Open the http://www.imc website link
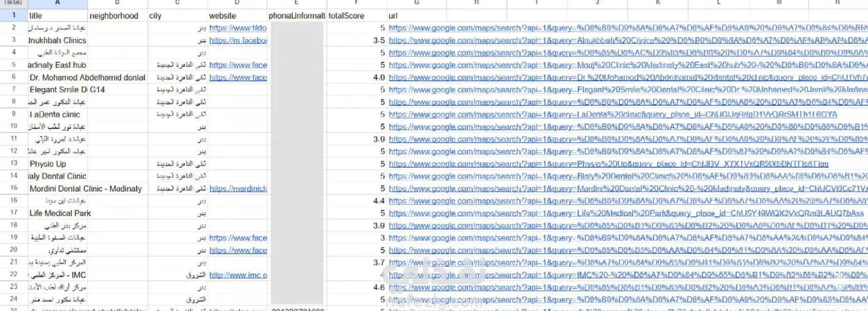The image size is (868, 311). coord(238,275)
